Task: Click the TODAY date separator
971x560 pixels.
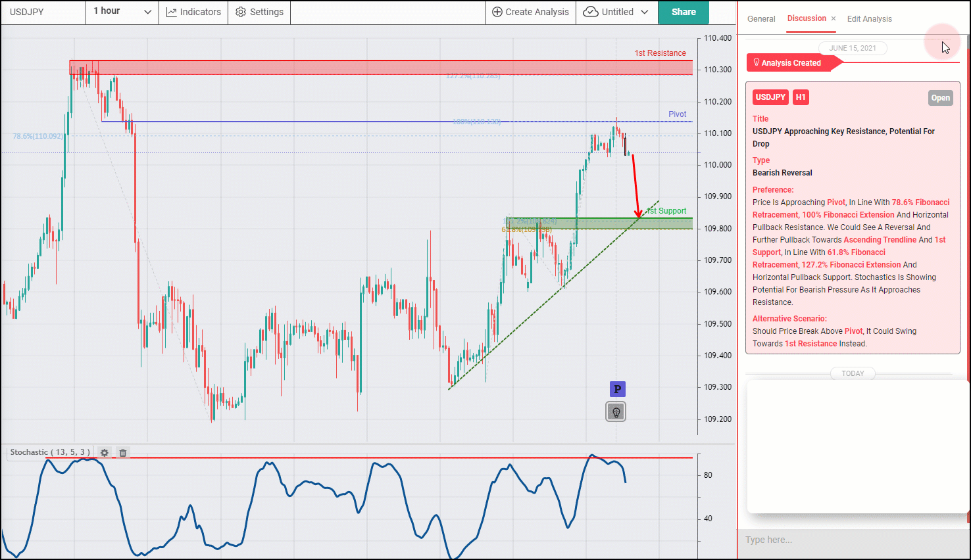Action: point(853,373)
